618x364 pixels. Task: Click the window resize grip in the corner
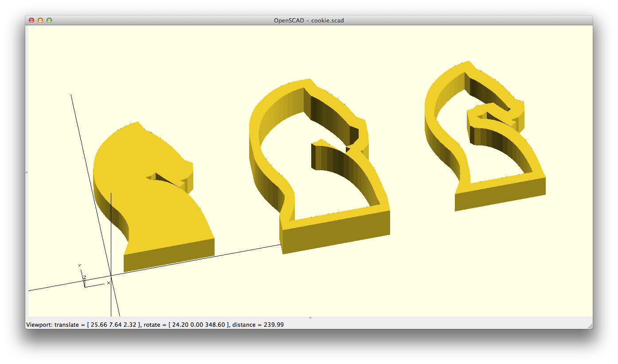pyautogui.click(x=589, y=325)
